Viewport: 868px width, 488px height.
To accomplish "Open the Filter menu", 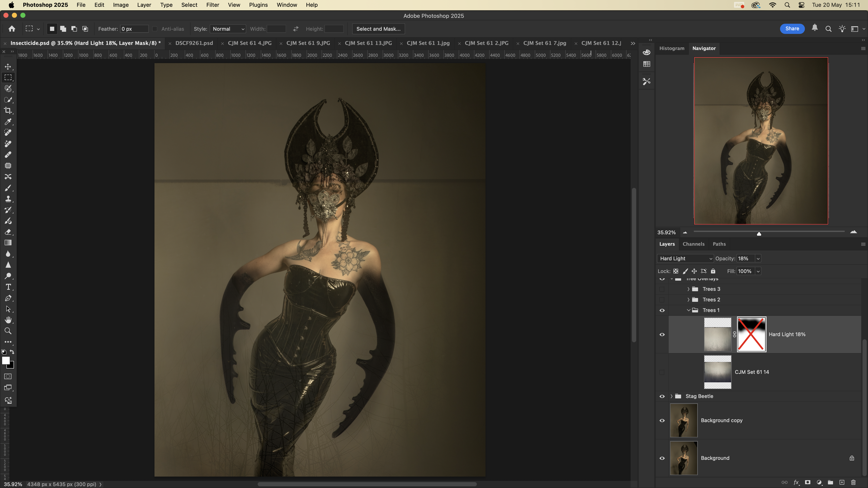I will click(212, 5).
